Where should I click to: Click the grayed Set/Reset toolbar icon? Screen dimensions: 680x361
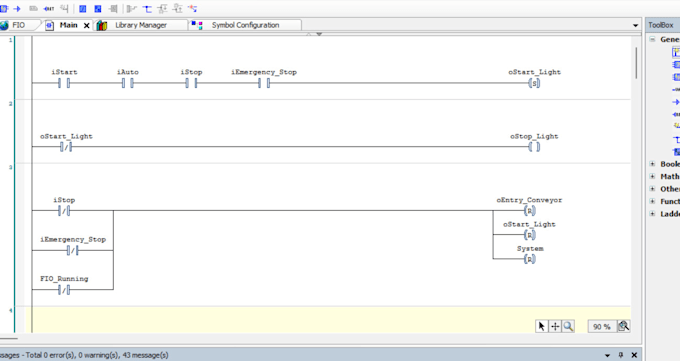[113, 8]
